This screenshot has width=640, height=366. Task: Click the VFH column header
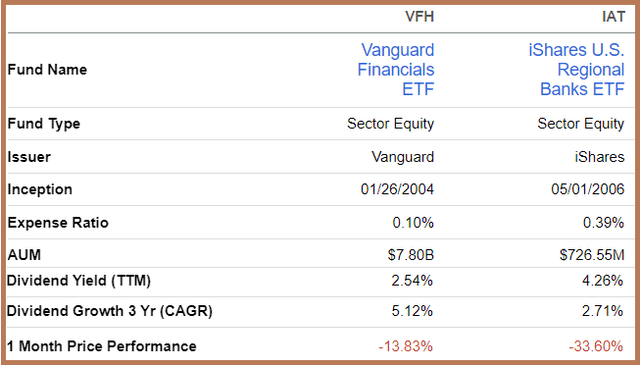420,17
